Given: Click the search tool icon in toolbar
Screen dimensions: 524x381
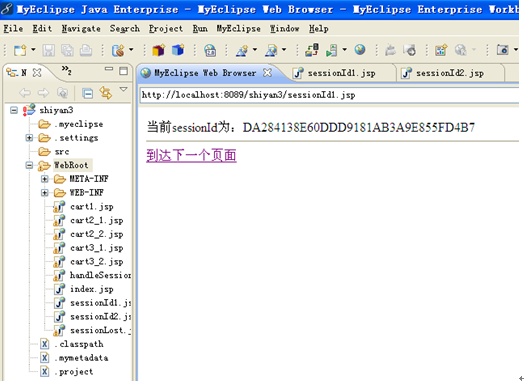Looking at the screenshot, I should click(x=271, y=50).
